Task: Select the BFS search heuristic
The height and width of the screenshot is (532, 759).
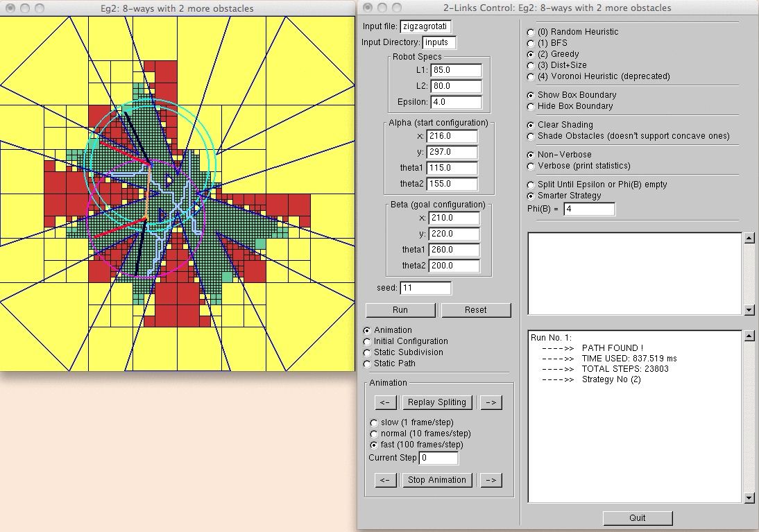Action: point(531,43)
